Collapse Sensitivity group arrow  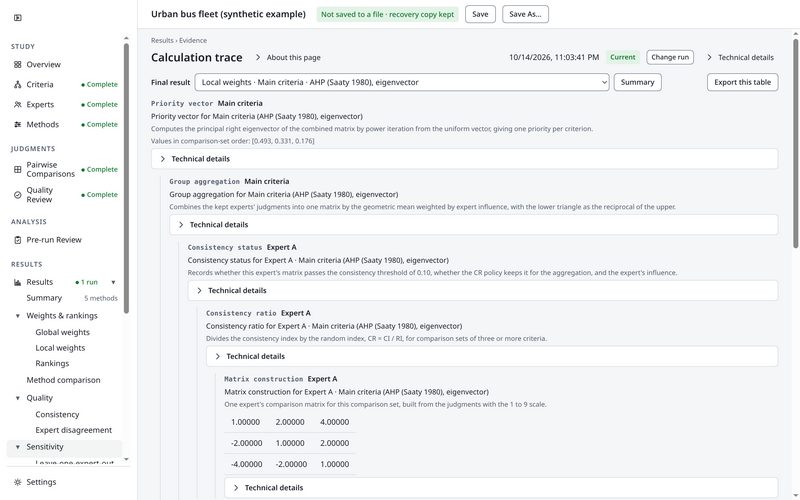(18, 447)
